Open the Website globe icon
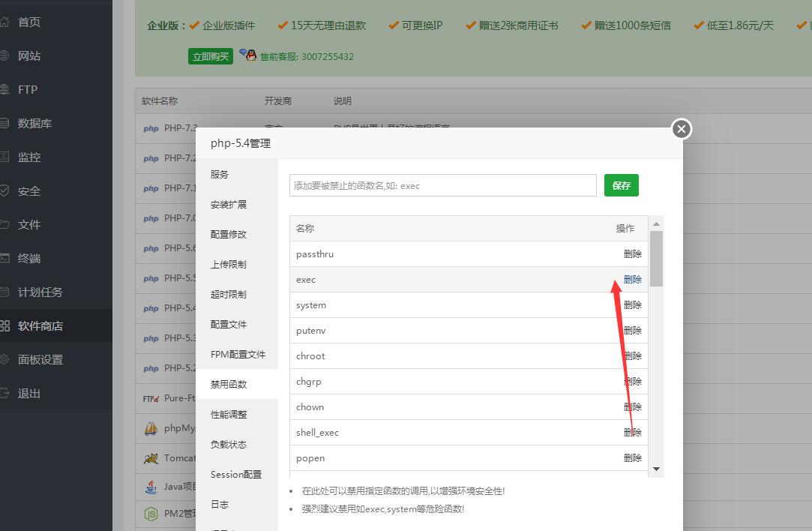This screenshot has width=812, height=531. click(x=4, y=55)
